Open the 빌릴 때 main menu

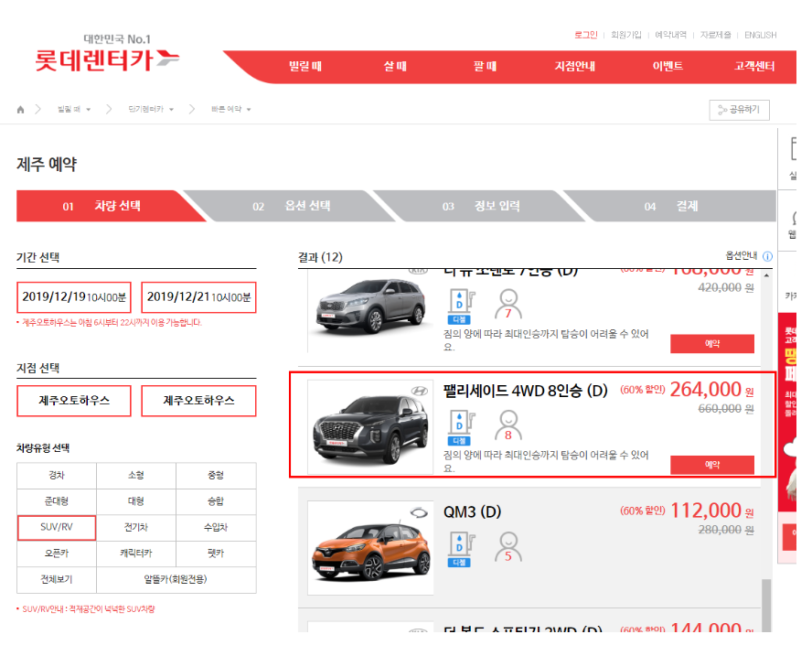coord(305,66)
